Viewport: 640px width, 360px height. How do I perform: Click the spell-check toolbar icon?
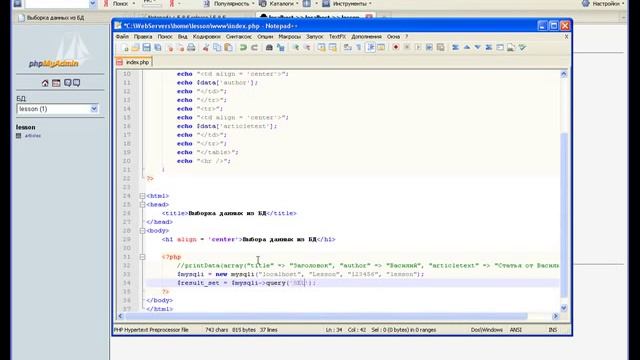coord(522,48)
